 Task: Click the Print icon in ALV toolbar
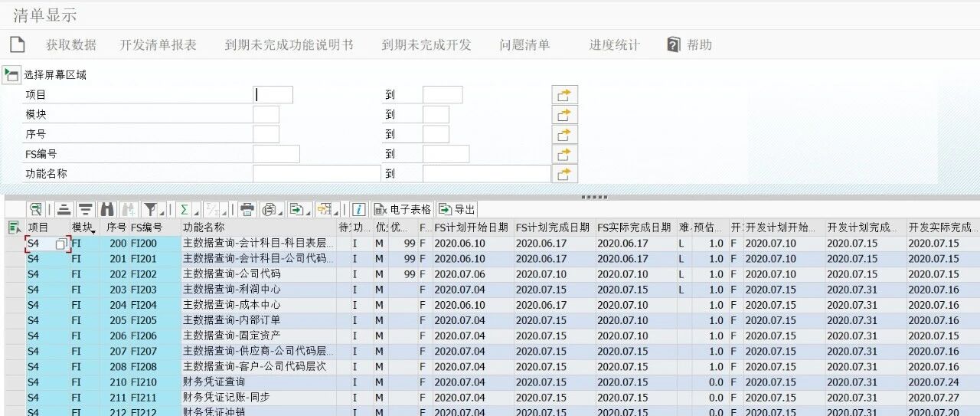247,209
